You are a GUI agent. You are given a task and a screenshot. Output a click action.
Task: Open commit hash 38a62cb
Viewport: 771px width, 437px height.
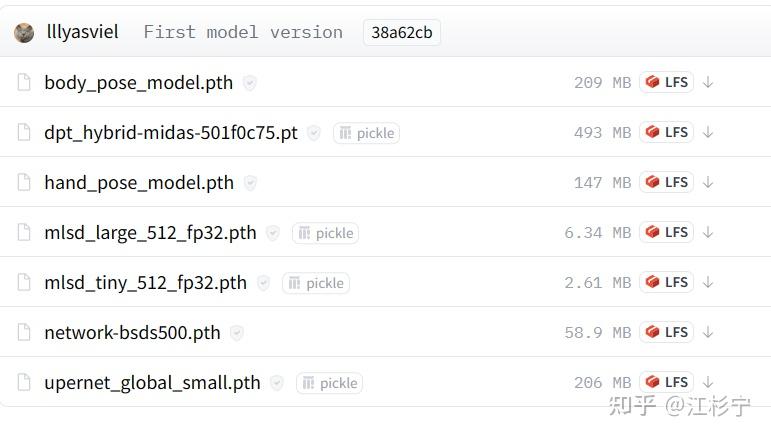coord(402,33)
